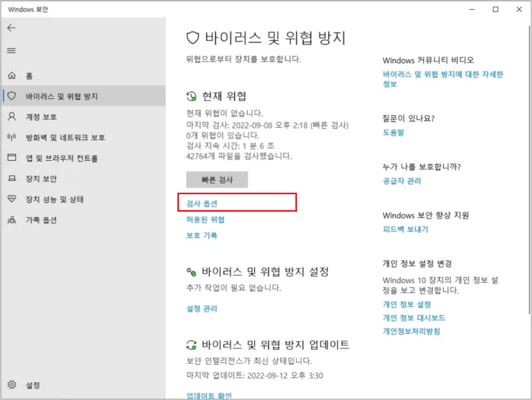
Task: Open the 보호 기록 link
Action: point(202,236)
